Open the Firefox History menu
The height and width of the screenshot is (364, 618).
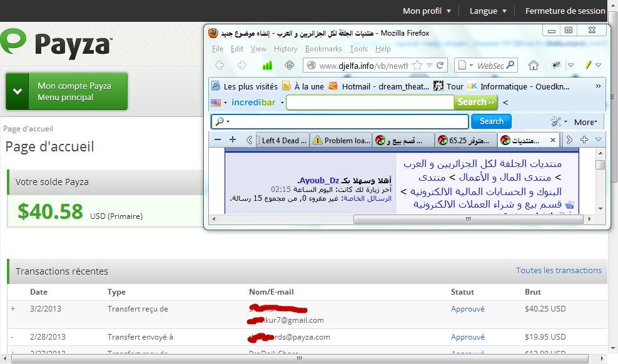[286, 48]
